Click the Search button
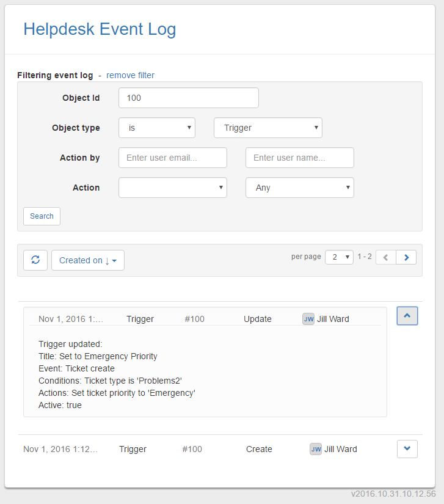The width and height of the screenshot is (444, 504). (x=42, y=216)
